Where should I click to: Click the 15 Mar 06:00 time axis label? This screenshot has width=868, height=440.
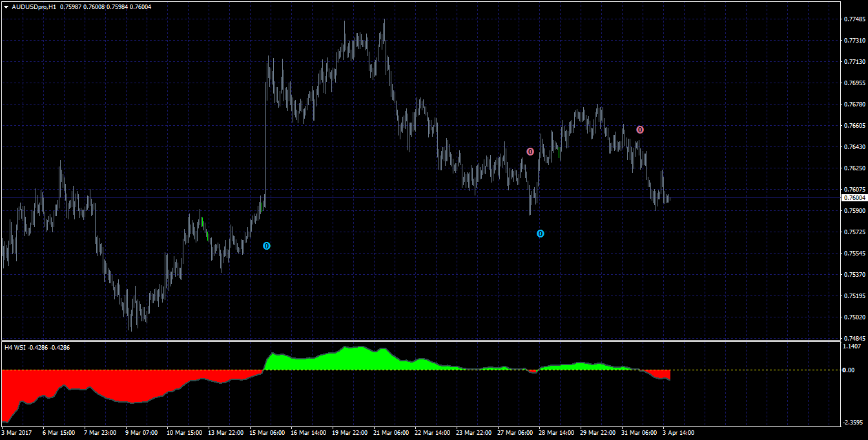pos(267,433)
